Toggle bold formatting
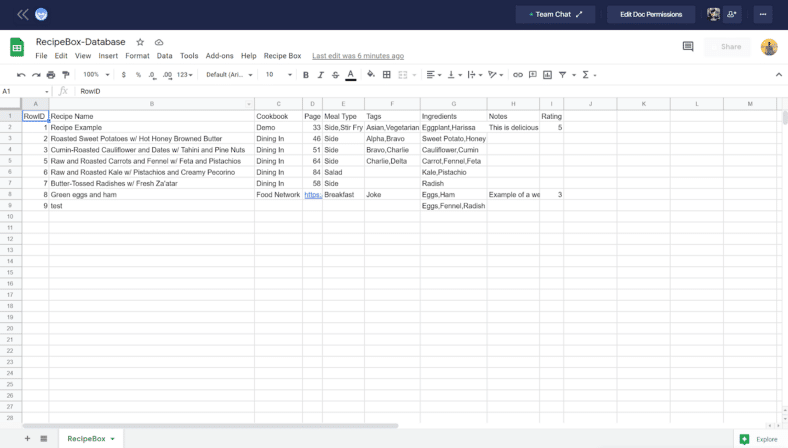Image resolution: width=788 pixels, height=448 pixels. point(306,75)
